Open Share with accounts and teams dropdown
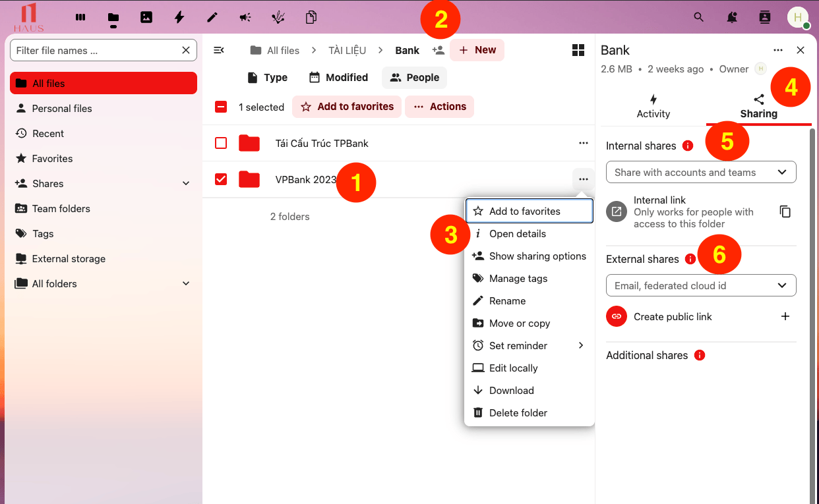 (700, 173)
